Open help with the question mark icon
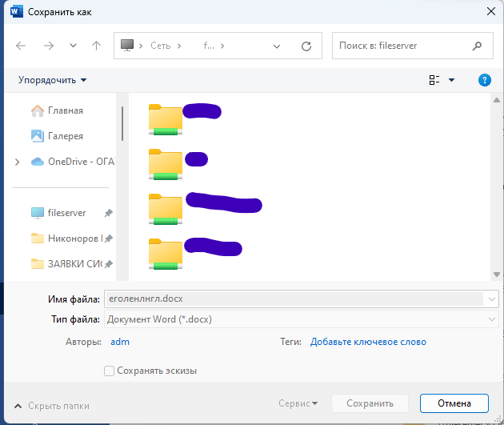This screenshot has width=504, height=425. (484, 80)
